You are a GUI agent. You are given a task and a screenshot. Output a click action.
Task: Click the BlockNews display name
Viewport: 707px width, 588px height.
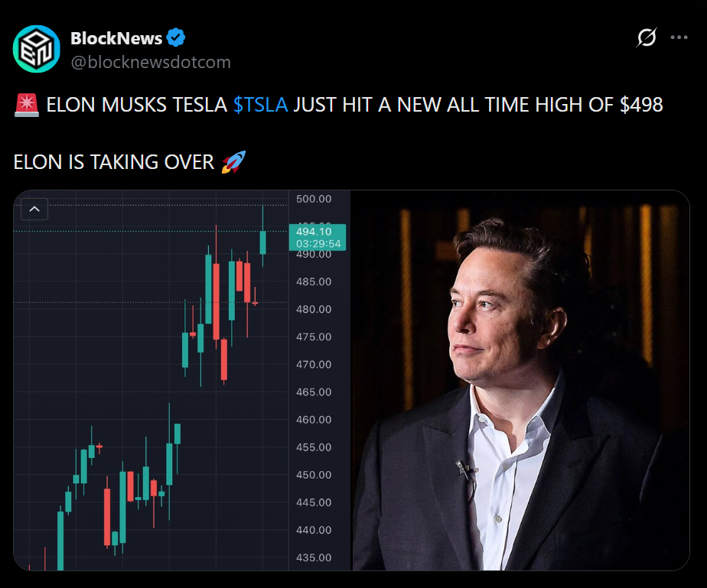pyautogui.click(x=116, y=37)
